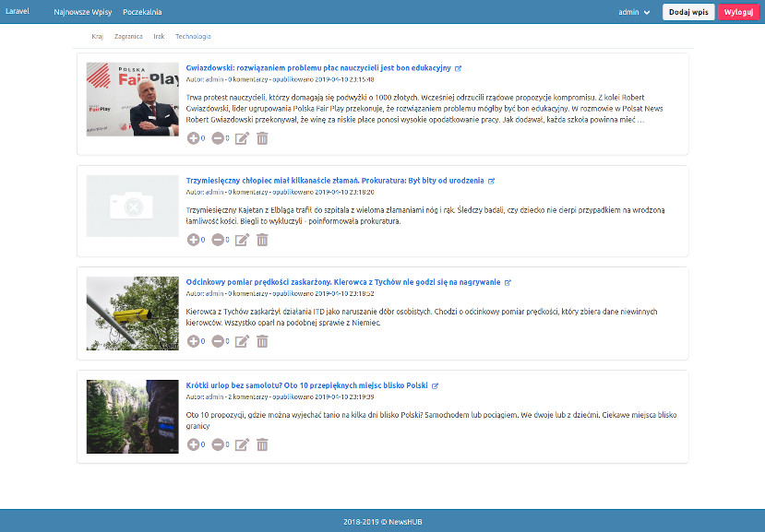
Task: Open the Krótki urlop bez samolotu article title
Action: pyautogui.click(x=306, y=385)
